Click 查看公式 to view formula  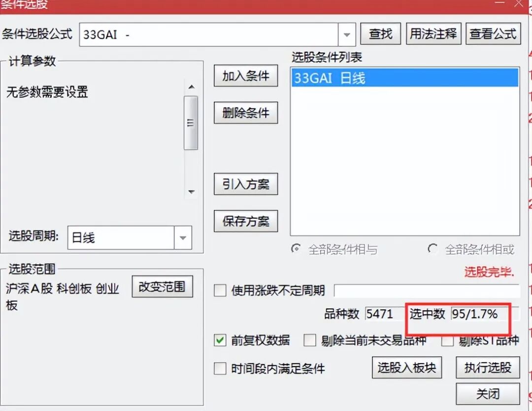pyautogui.click(x=493, y=34)
